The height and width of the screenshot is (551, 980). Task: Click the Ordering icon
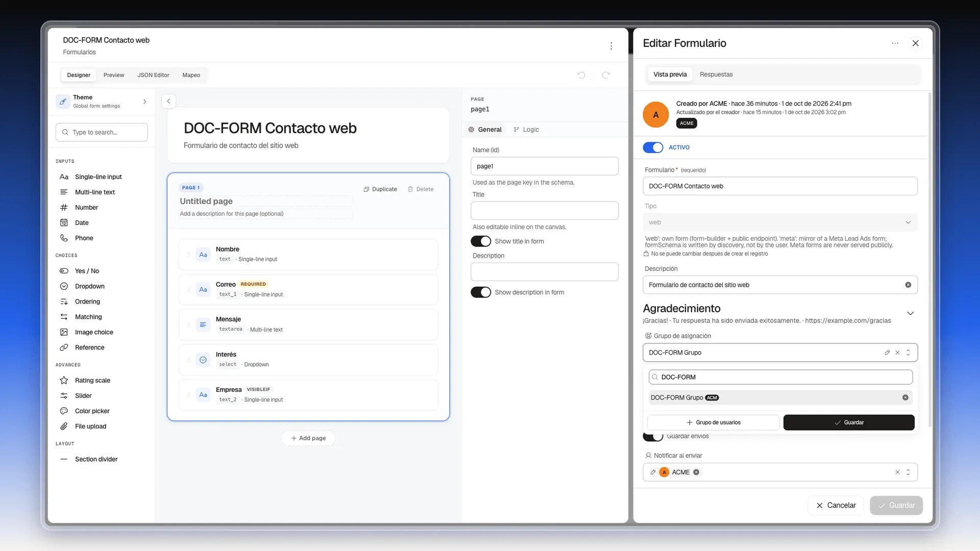coord(64,302)
